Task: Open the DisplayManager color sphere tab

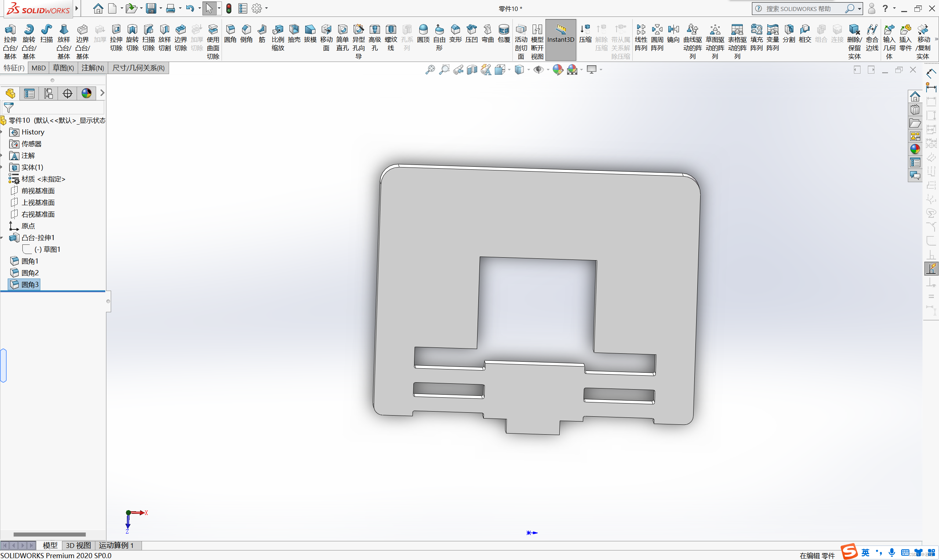Action: 87,93
